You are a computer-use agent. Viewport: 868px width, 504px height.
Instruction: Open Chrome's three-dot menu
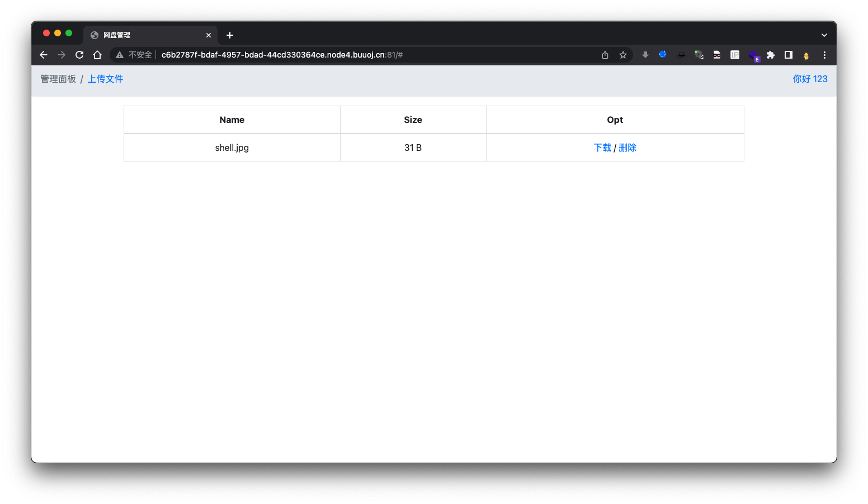coord(824,55)
